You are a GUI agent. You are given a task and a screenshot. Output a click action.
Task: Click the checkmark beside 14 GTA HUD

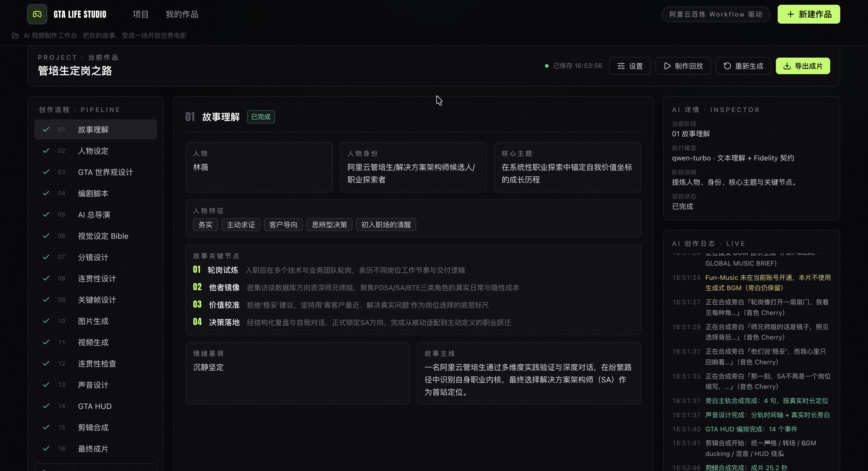point(46,406)
